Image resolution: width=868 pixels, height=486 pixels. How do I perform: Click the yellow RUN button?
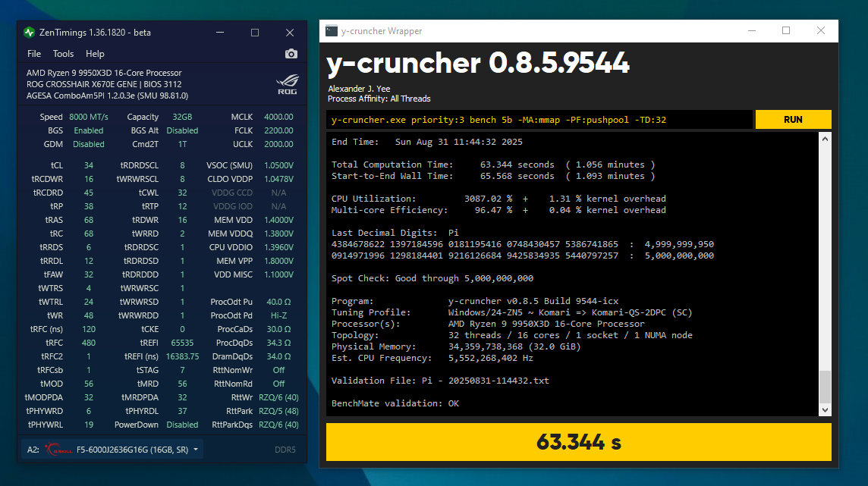pos(794,120)
